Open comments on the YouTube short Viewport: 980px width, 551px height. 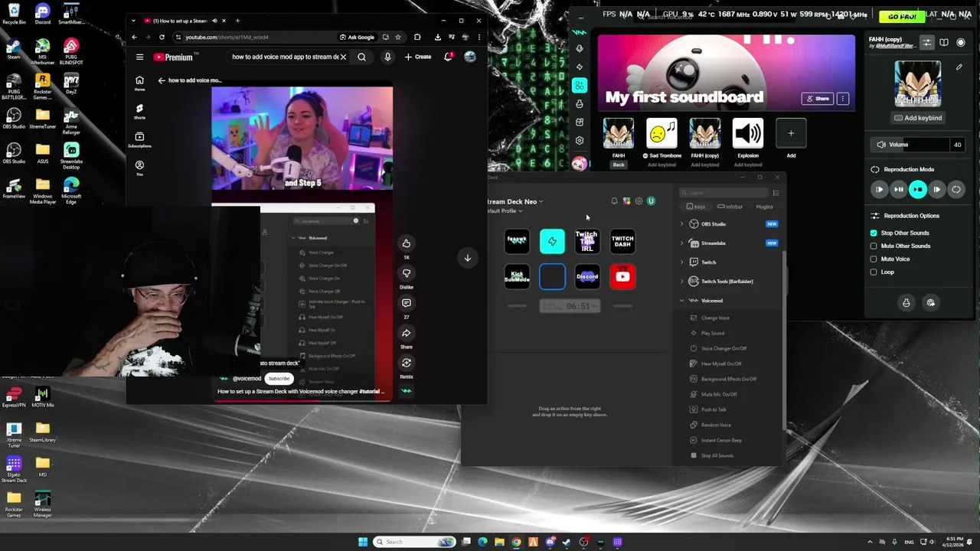click(x=406, y=303)
